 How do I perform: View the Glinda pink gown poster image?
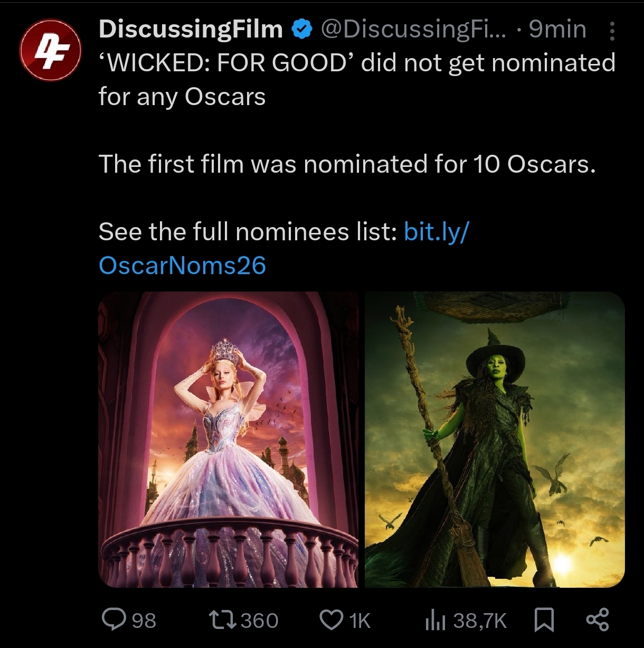coord(228,439)
